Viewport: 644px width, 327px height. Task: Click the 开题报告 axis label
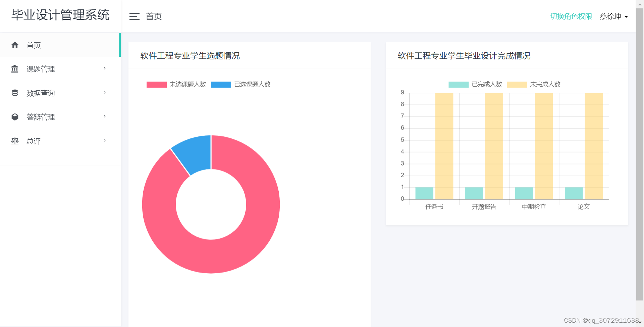point(484,207)
